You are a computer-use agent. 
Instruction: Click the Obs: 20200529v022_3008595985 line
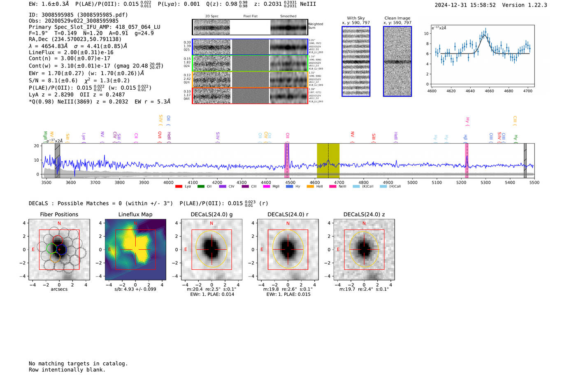click(74, 21)
